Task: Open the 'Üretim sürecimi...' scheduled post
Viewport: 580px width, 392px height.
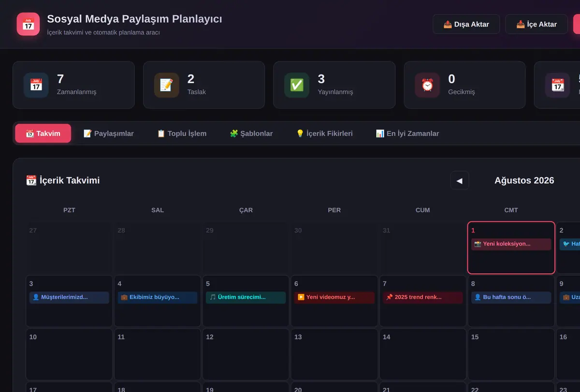Action: pos(246,297)
